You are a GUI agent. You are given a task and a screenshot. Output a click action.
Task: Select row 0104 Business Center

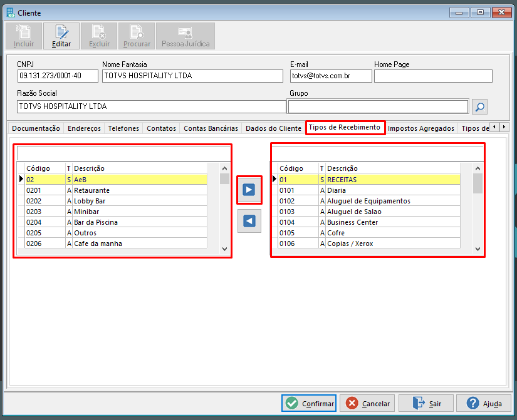(369, 222)
